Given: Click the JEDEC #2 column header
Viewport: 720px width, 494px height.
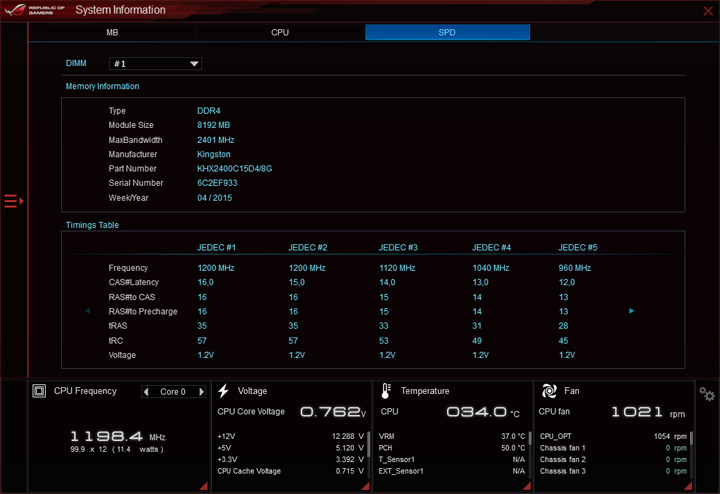Looking at the screenshot, I should pos(308,247).
